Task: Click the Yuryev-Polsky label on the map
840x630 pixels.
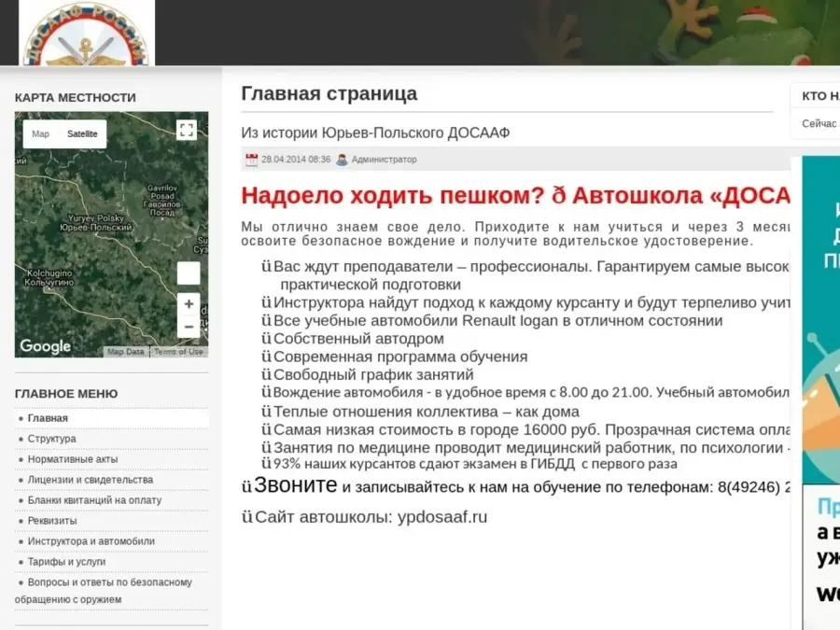Action: pyautogui.click(x=95, y=222)
